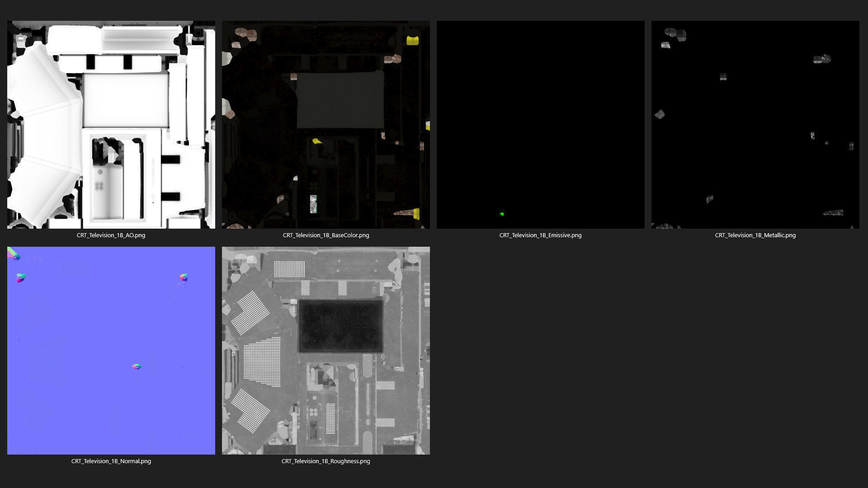868x488 pixels.
Task: Click the top-right yellow patch in BaseColor map
Action: tap(412, 40)
